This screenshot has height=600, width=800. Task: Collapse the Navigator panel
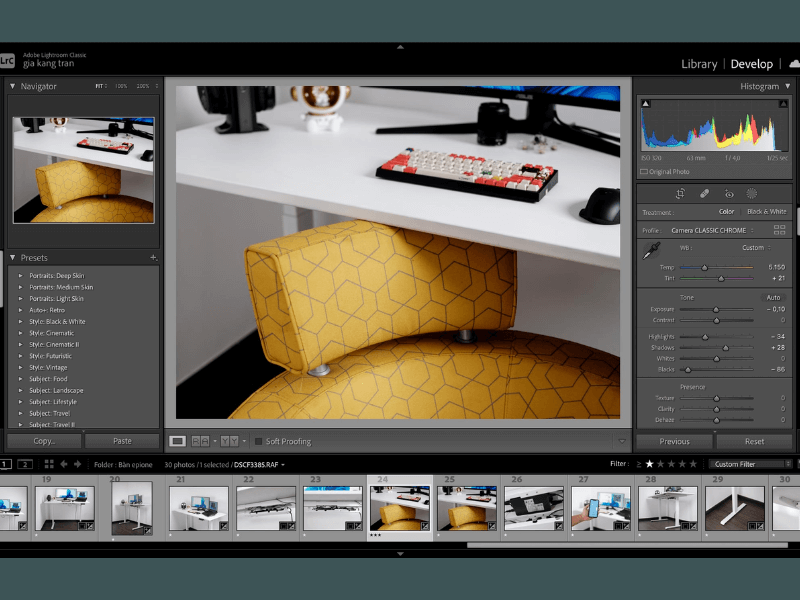(13, 87)
